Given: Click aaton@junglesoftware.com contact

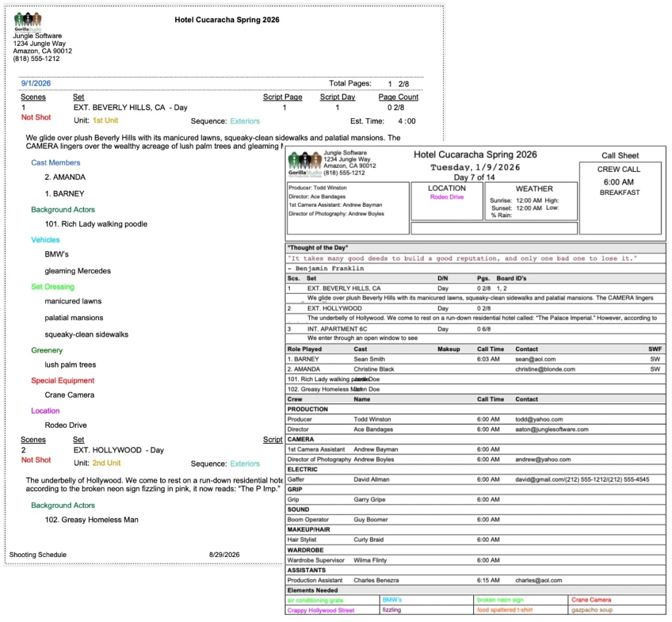Looking at the screenshot, I should tap(551, 429).
